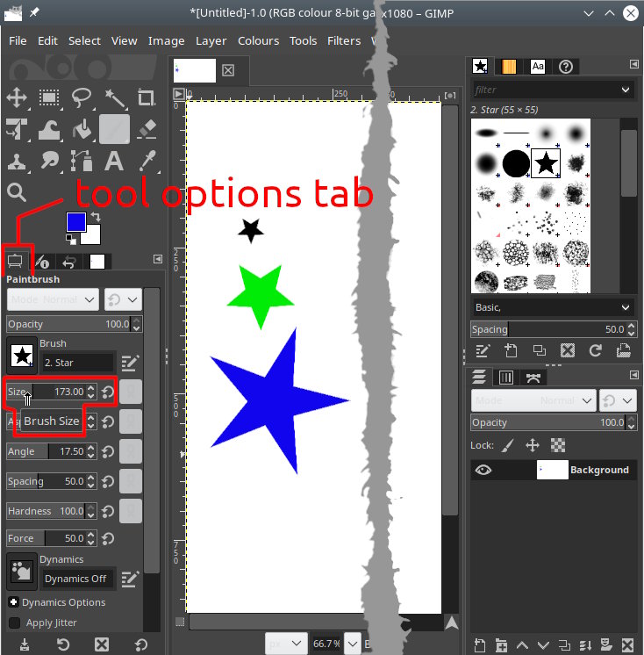The image size is (644, 655).
Task: Open the Select menu
Action: click(x=84, y=41)
